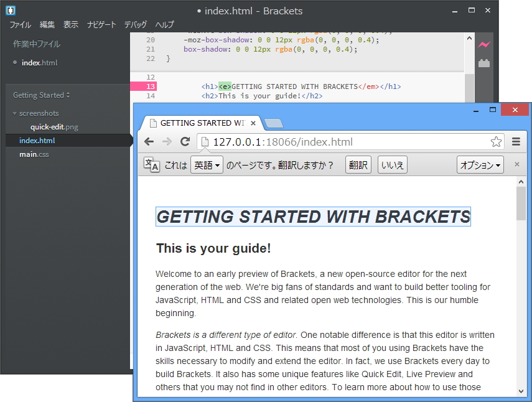Click the 'This is your guide!' subheading
This screenshot has width=532, height=402.
(x=213, y=248)
